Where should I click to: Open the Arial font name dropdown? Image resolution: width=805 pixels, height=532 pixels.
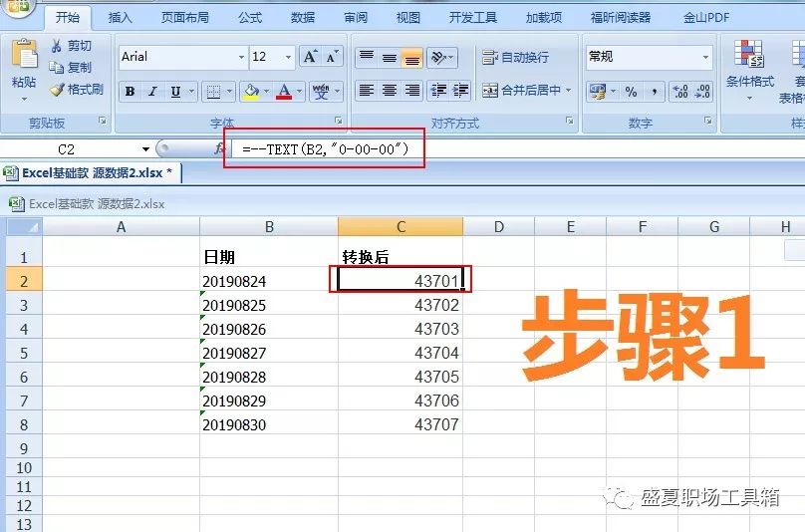tap(241, 57)
